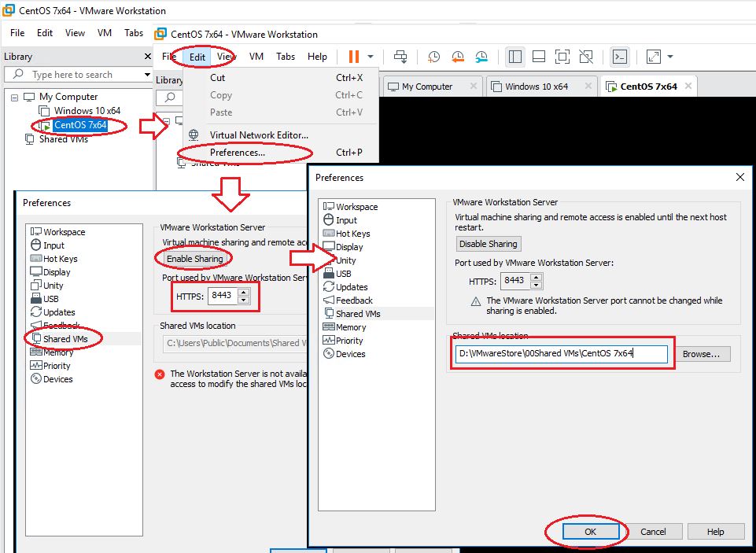The width and height of the screenshot is (756, 553).
Task: Collapse the My Computer tree node
Action: [x=14, y=98]
